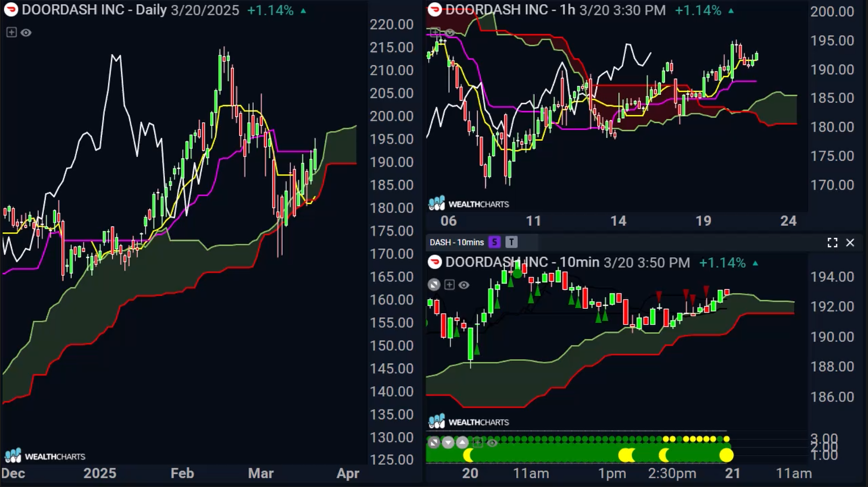The image size is (868, 487).
Task: Click the 21 date label on the 10min axis
Action: 733,474
